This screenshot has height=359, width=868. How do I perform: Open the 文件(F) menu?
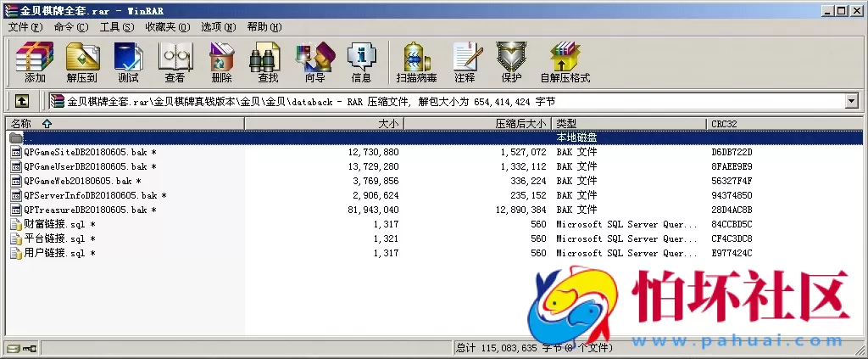coord(25,27)
